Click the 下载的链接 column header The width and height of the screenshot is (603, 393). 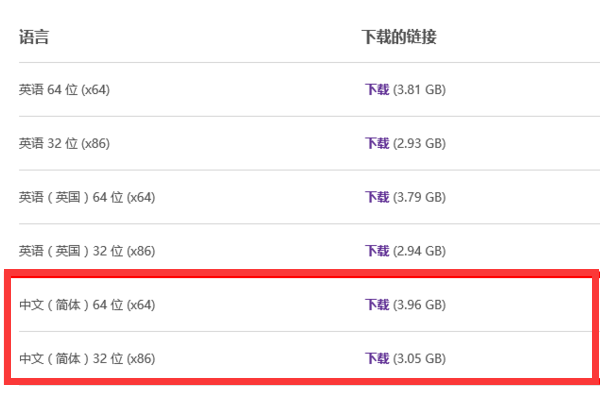click(x=399, y=37)
